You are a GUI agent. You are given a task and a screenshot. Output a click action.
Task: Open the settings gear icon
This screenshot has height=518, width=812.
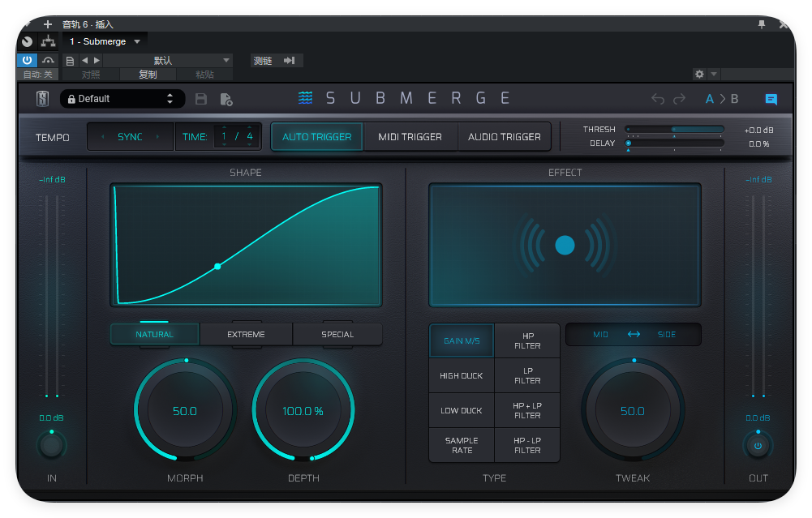(699, 74)
